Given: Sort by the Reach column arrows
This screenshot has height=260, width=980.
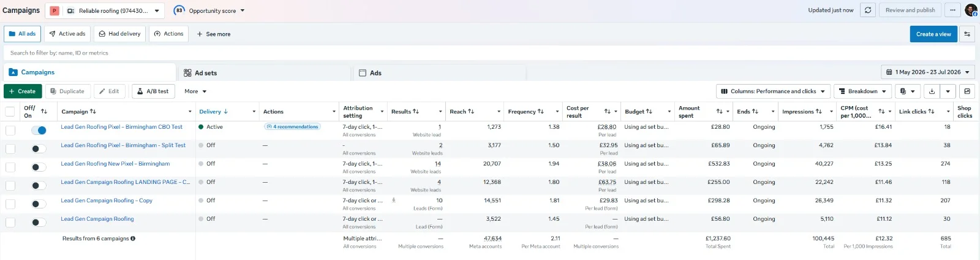Looking at the screenshot, I should [471, 112].
